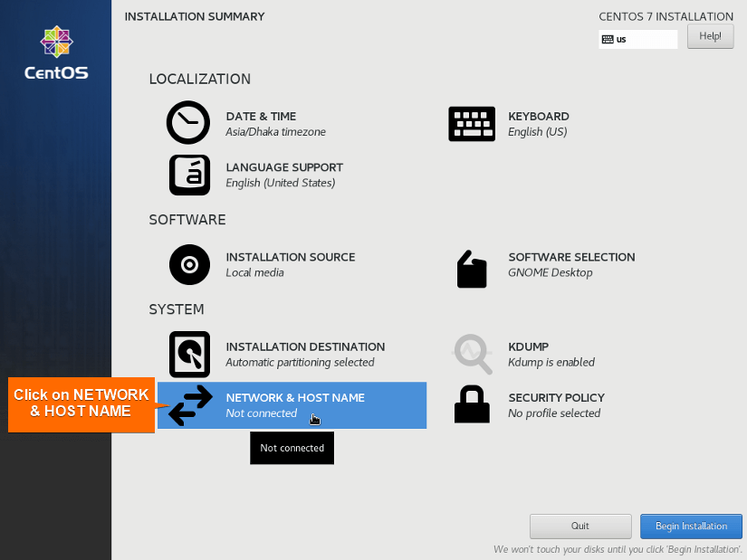The width and height of the screenshot is (747, 560).
Task: Click the Network & Host Name arrows icon
Action: [190, 405]
